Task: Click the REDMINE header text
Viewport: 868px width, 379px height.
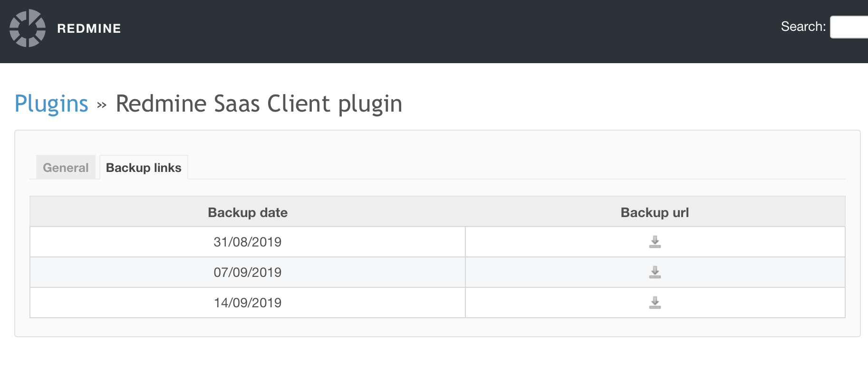Action: [89, 28]
